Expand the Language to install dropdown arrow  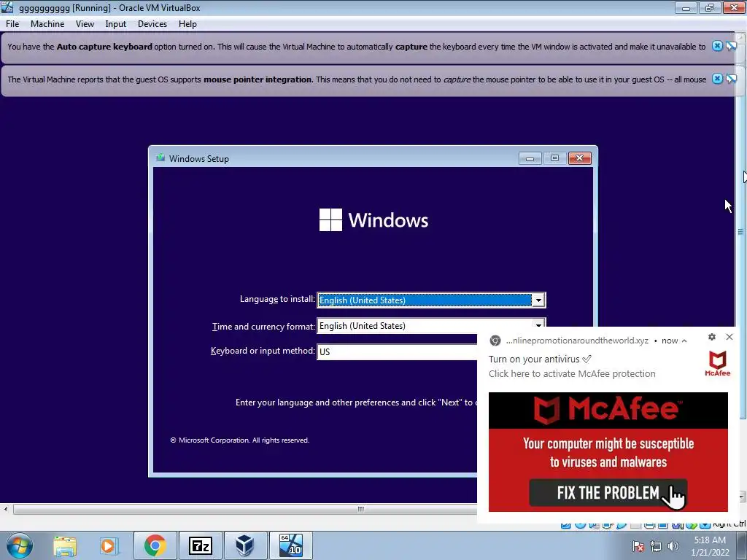pyautogui.click(x=538, y=300)
